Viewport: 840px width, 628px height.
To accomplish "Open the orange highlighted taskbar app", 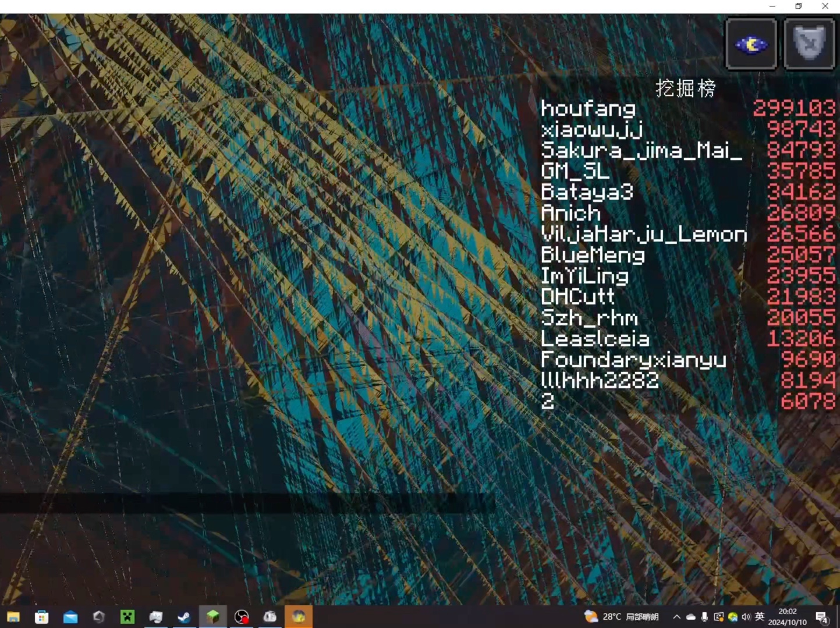I will point(299,617).
